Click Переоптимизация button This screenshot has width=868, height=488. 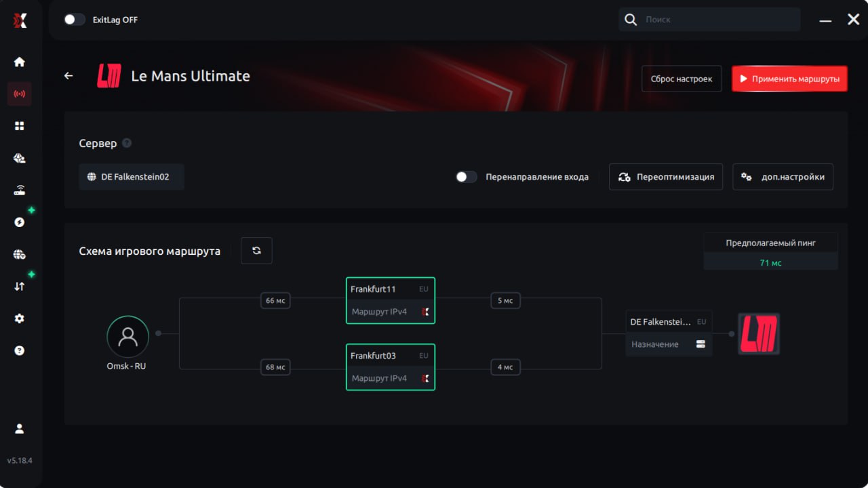[666, 177]
